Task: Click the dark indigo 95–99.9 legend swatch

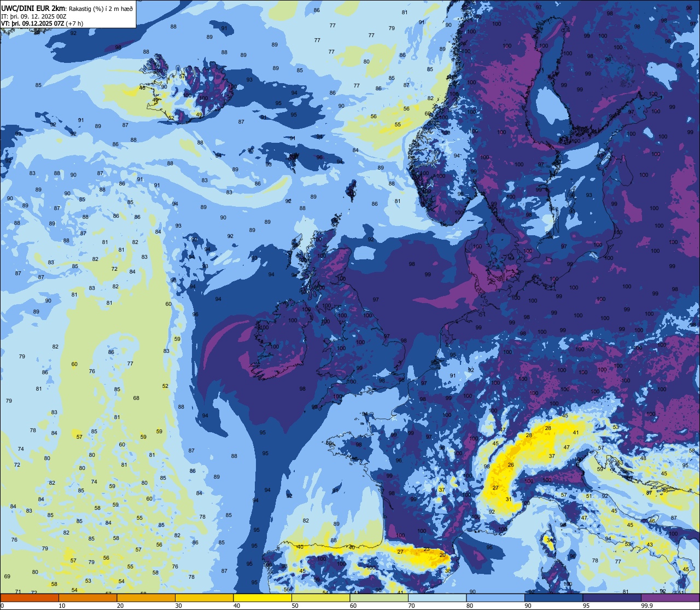Action: coord(612,597)
